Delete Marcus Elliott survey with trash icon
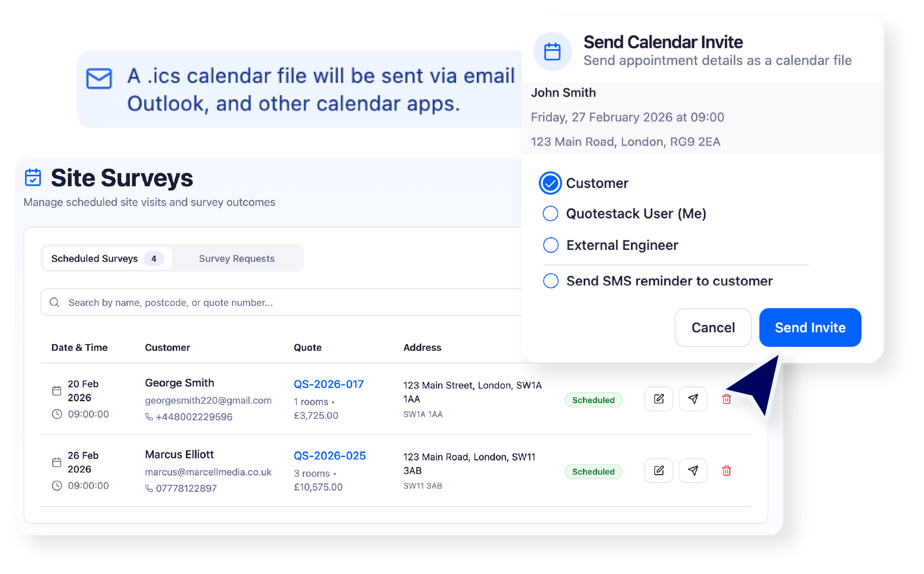 (x=726, y=471)
